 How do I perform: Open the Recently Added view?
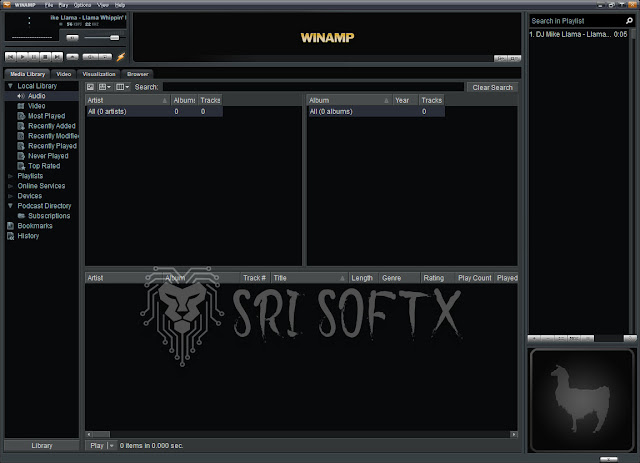click(51, 126)
